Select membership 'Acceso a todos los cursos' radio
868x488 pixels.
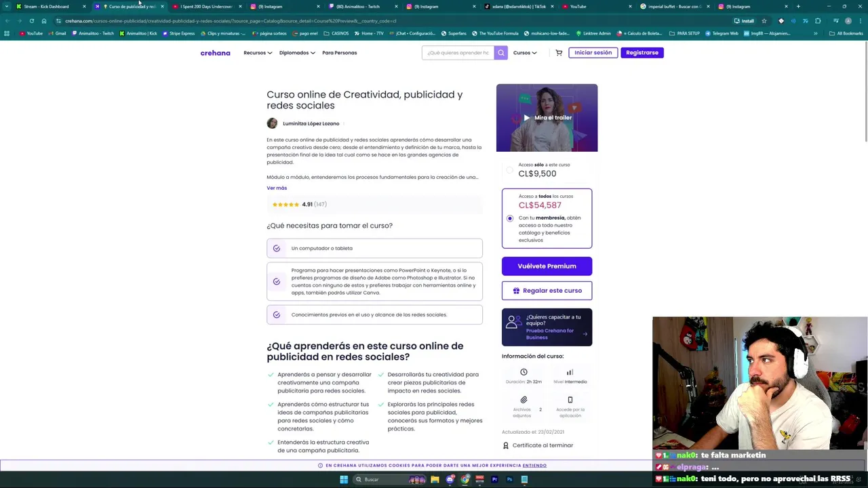click(510, 218)
